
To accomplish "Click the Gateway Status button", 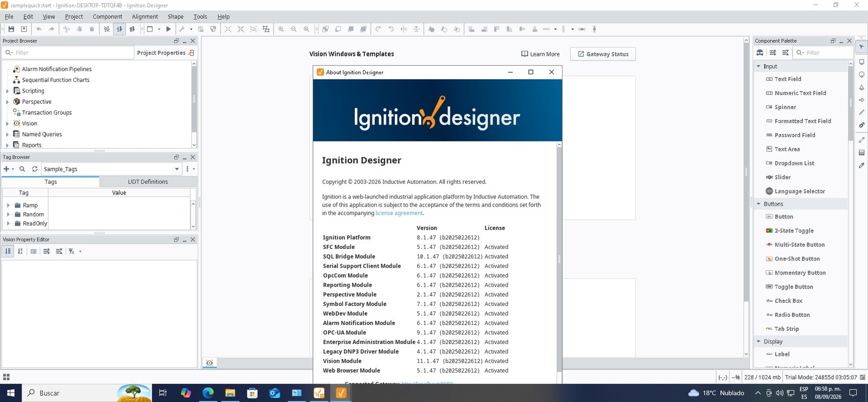I will 603,54.
